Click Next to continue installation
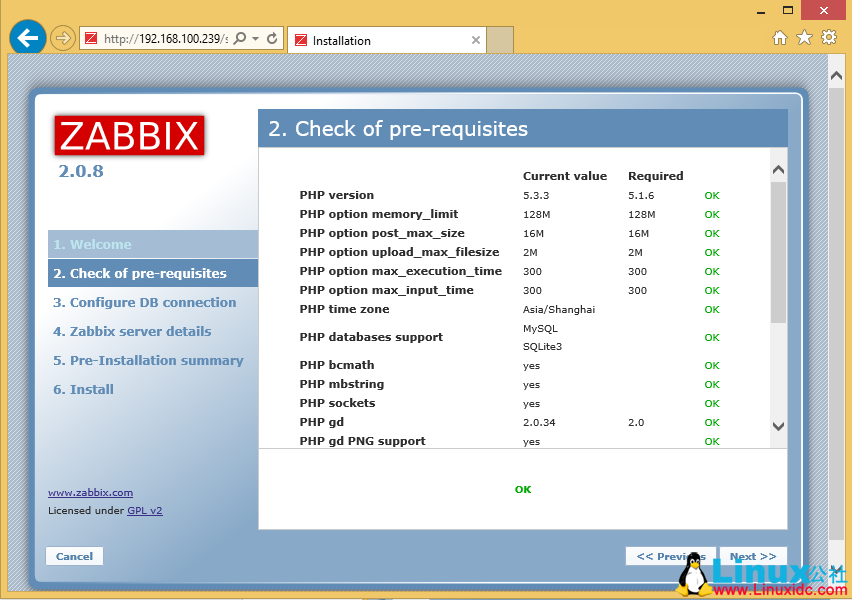 752,556
